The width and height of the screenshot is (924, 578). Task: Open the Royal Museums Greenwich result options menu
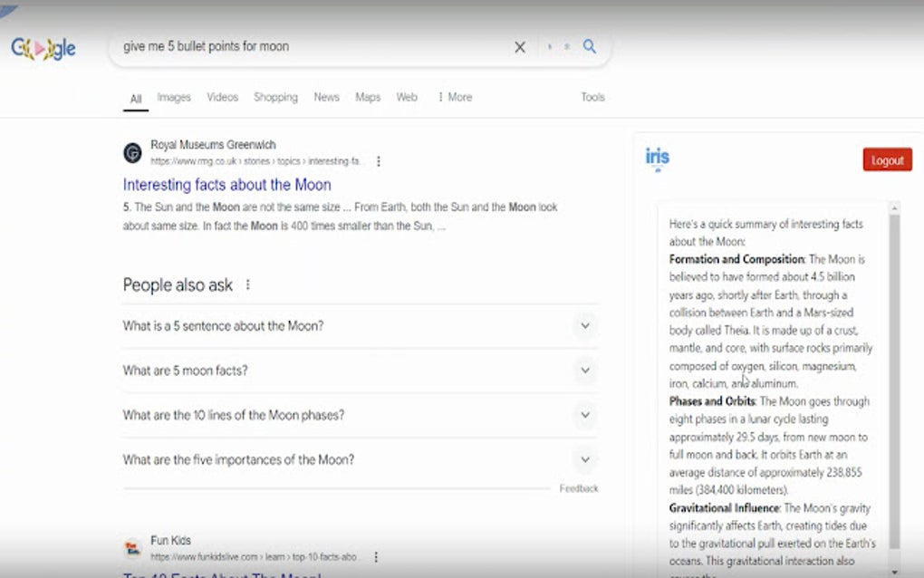[x=378, y=160]
